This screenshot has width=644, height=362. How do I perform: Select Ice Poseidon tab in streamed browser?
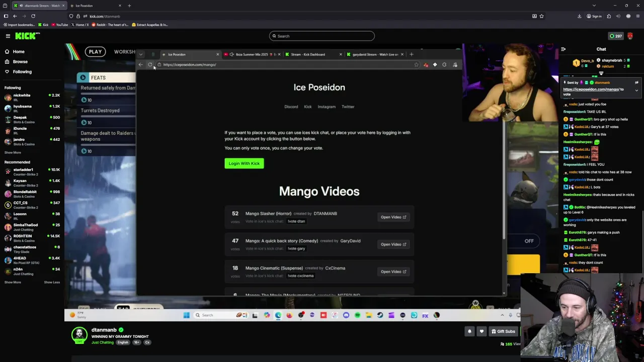click(190, 54)
